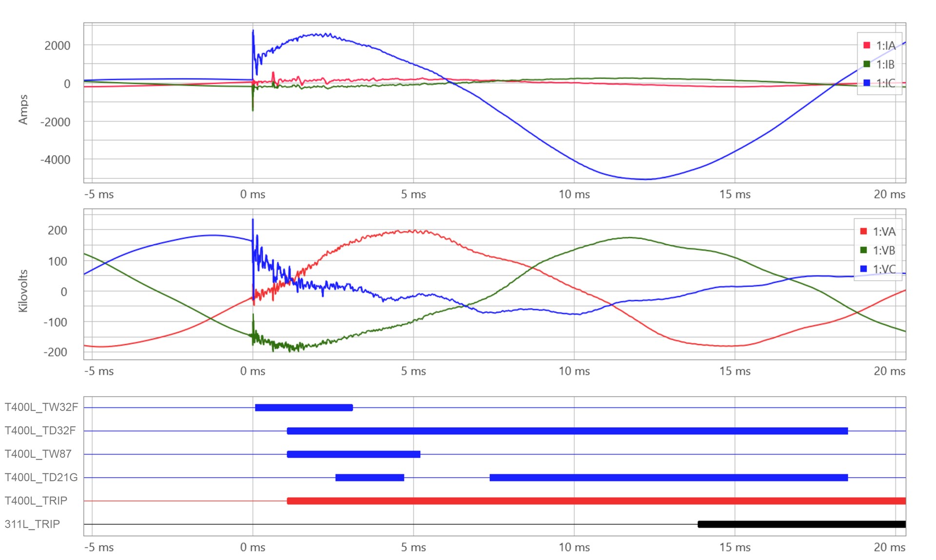
Task: Click the Kilovolts axis title
Action: pyautogui.click(x=23, y=290)
